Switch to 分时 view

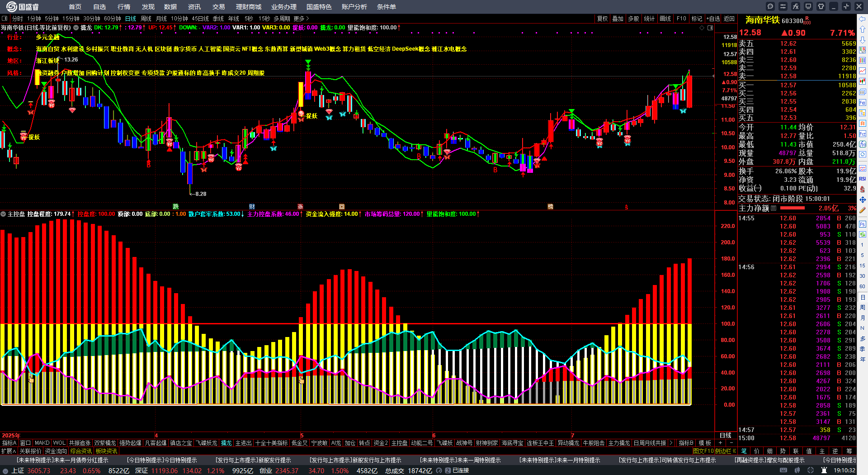pos(18,19)
